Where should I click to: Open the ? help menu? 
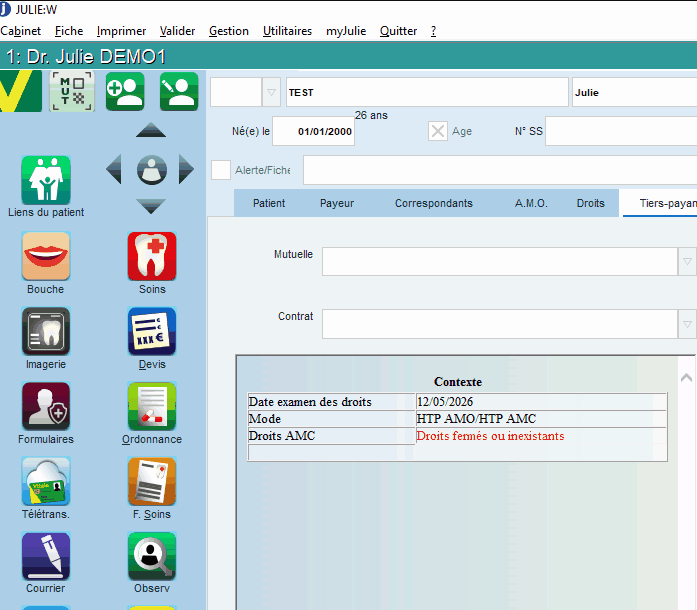point(433,31)
